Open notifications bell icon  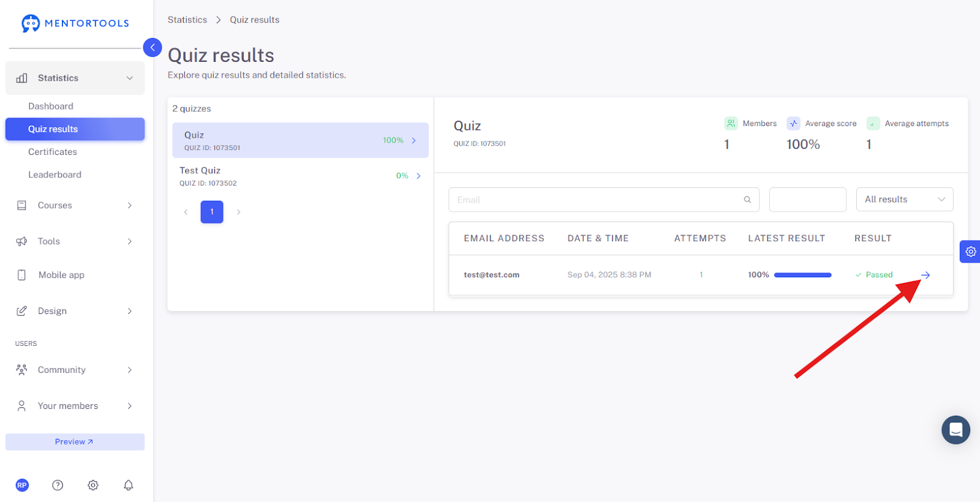[x=128, y=485]
